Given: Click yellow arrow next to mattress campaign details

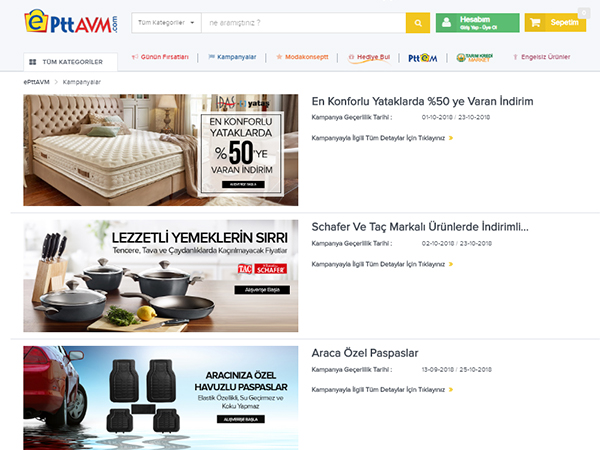Looking at the screenshot, I should point(451,138).
